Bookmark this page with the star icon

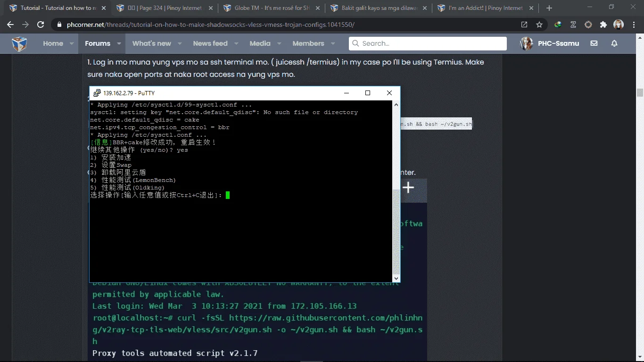(539, 25)
